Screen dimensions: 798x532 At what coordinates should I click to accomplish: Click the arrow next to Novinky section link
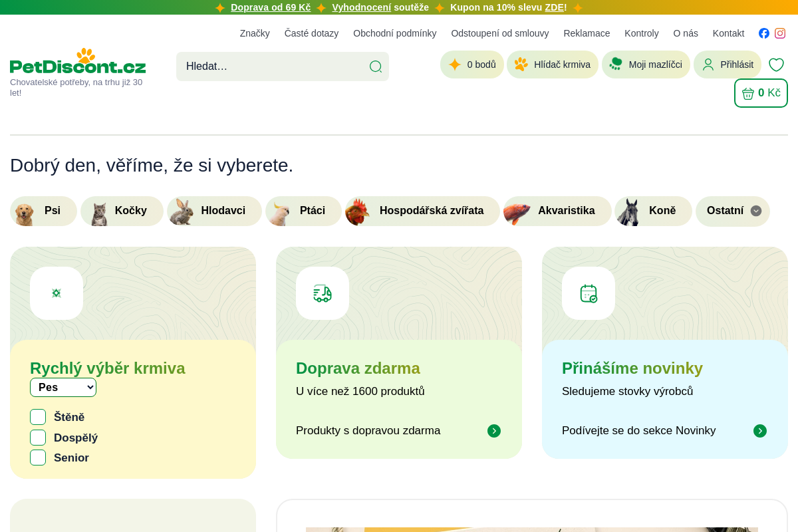760,431
